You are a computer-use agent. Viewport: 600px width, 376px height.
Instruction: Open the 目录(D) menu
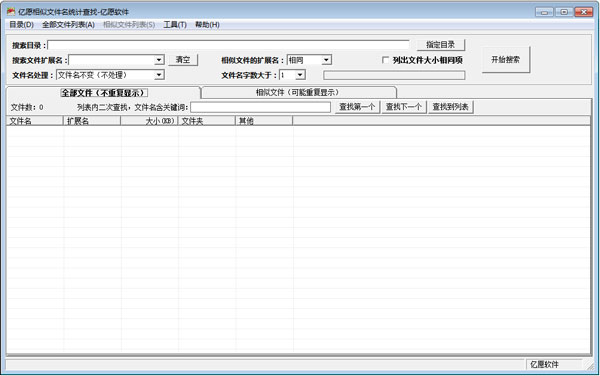[21, 25]
